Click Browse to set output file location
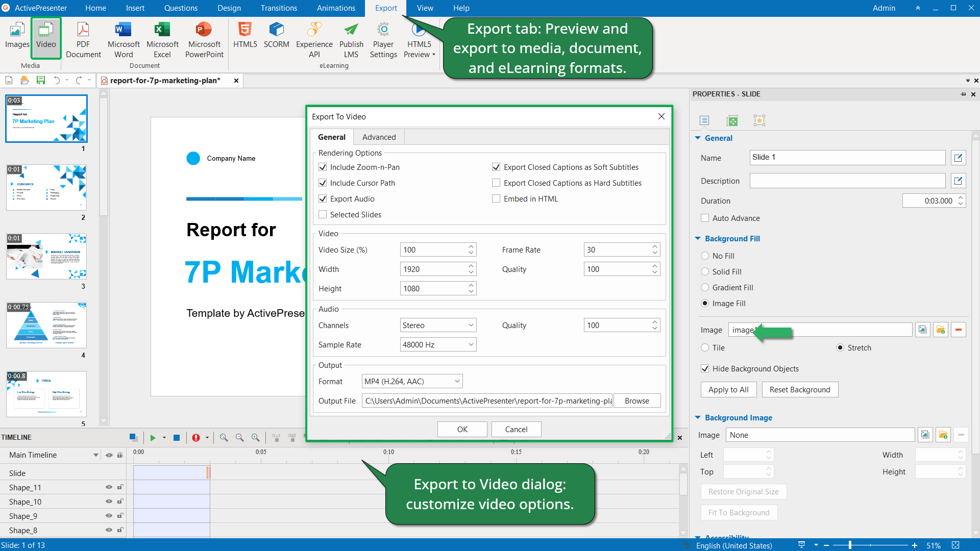Image resolution: width=980 pixels, height=551 pixels. coord(636,400)
